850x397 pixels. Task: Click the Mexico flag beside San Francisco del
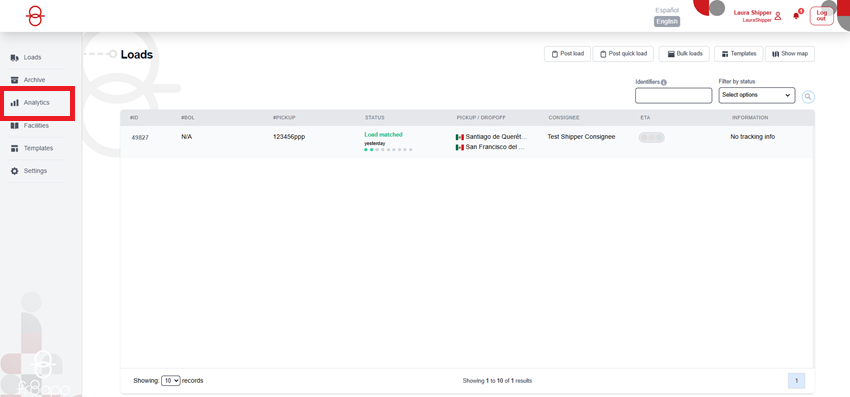point(460,147)
